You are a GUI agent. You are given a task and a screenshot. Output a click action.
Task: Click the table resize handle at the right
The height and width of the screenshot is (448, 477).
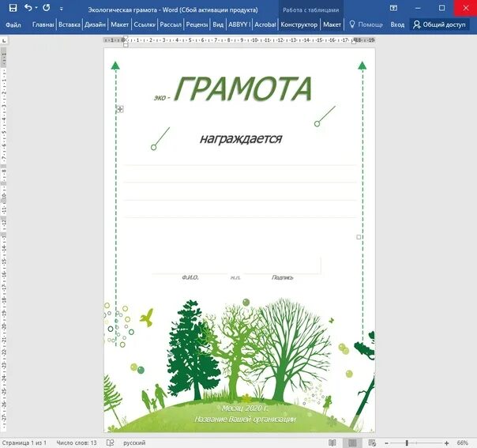tap(359, 237)
